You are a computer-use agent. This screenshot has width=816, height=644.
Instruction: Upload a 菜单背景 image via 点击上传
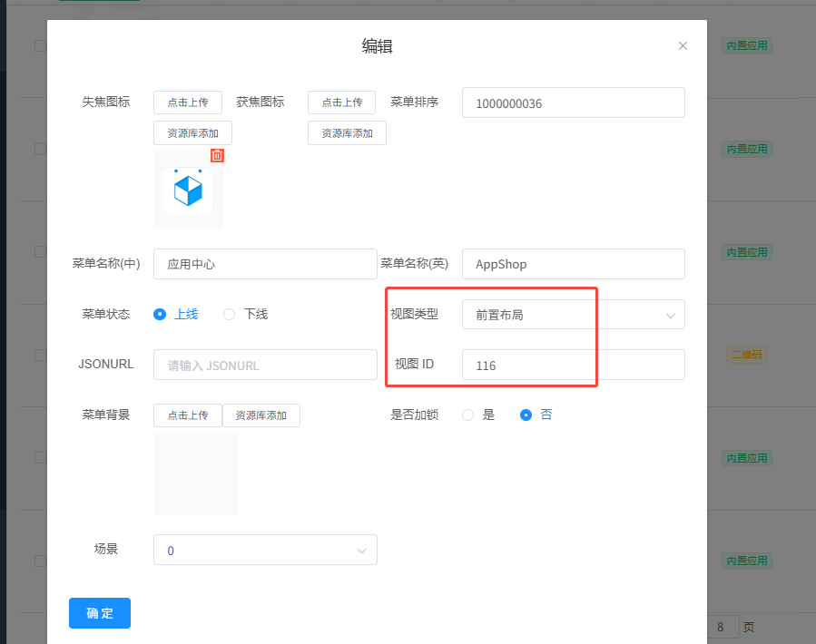(188, 415)
